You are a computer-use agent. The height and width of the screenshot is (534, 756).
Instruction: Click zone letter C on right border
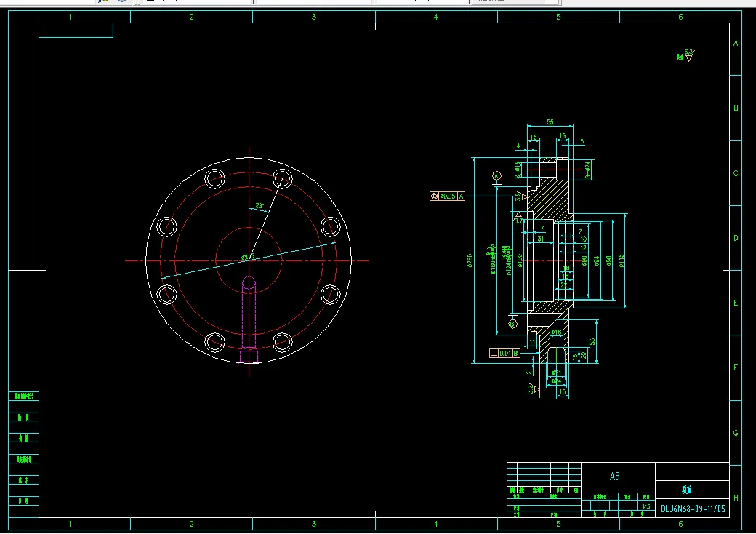click(x=736, y=173)
